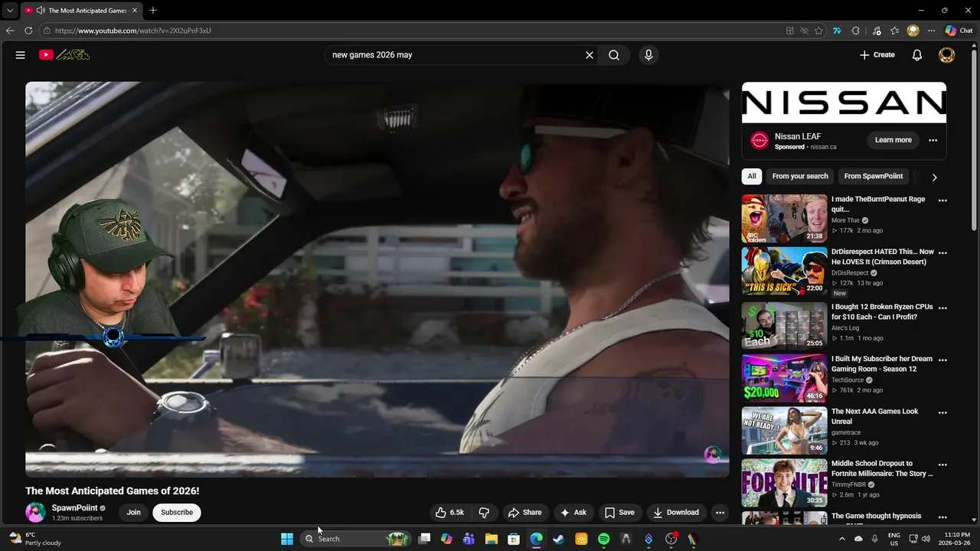Click the address bar URL

(132, 31)
